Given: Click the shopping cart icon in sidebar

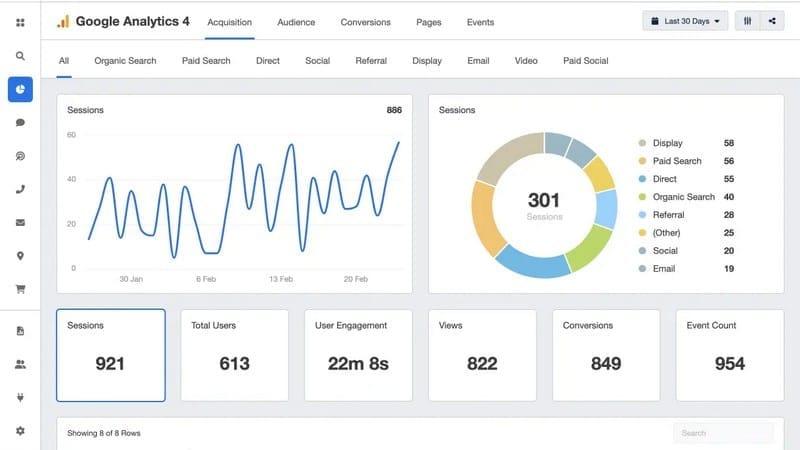Looking at the screenshot, I should click(x=20, y=289).
